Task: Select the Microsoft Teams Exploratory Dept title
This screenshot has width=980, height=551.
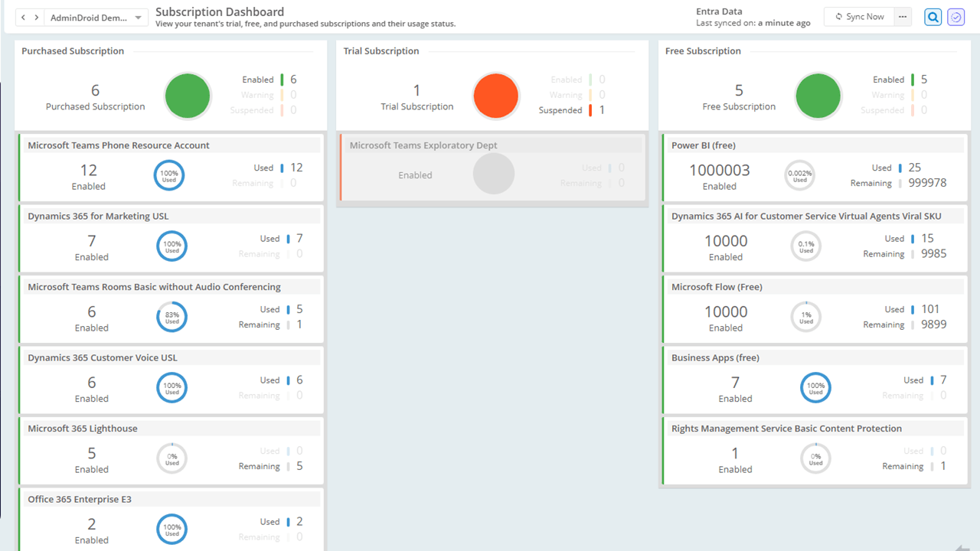Action: pyautogui.click(x=423, y=145)
